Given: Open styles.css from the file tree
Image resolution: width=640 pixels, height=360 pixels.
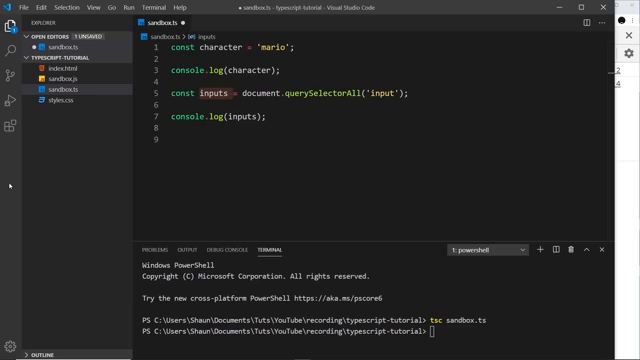Looking at the screenshot, I should point(61,100).
